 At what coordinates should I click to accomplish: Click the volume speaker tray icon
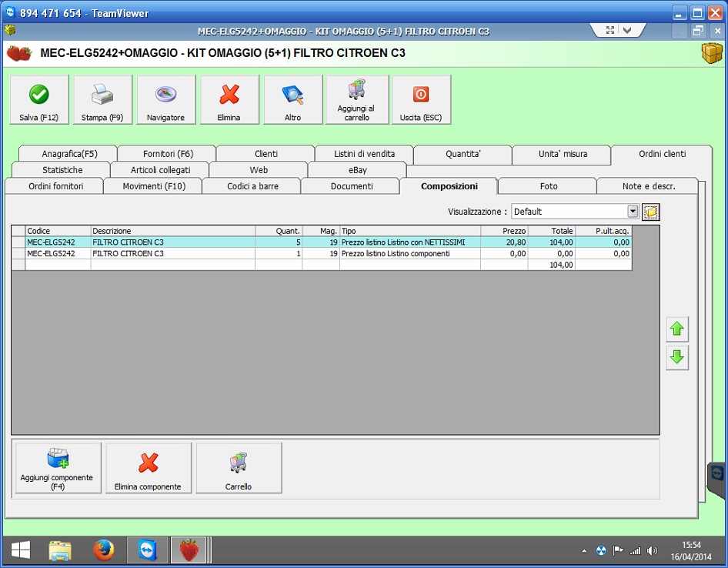click(x=653, y=551)
